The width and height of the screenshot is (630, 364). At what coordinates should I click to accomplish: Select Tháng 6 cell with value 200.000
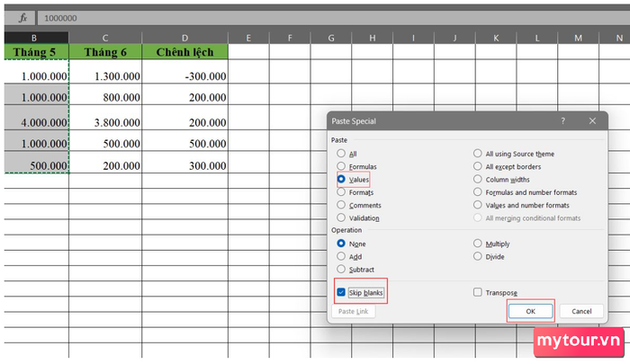pyautogui.click(x=105, y=162)
